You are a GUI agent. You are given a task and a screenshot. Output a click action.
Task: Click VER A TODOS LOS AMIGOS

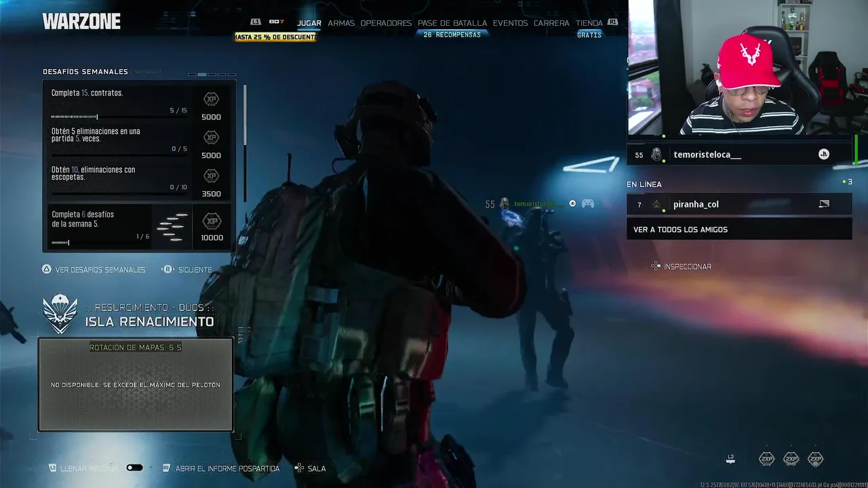click(739, 229)
